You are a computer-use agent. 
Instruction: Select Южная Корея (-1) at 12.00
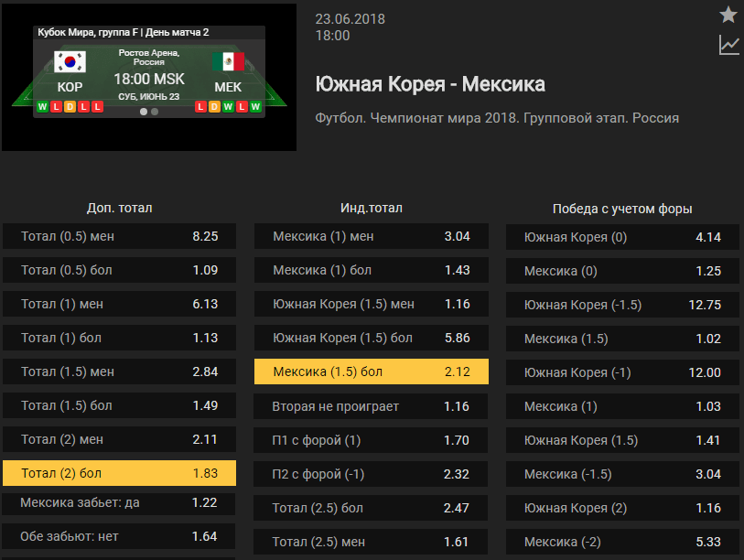pos(622,372)
